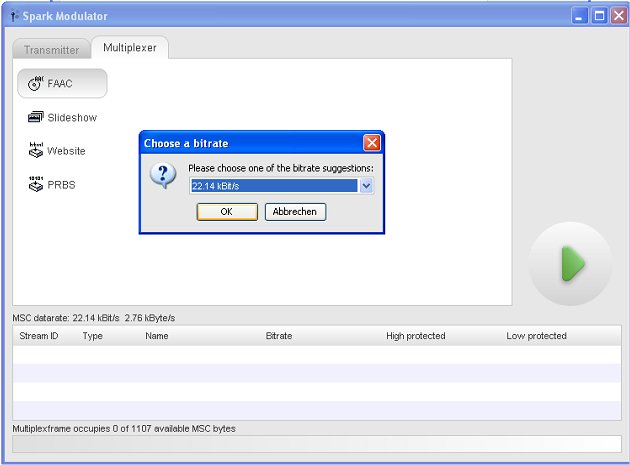Click the multiplex frame usage bar
Screen dimensions: 630x465
click(316, 444)
